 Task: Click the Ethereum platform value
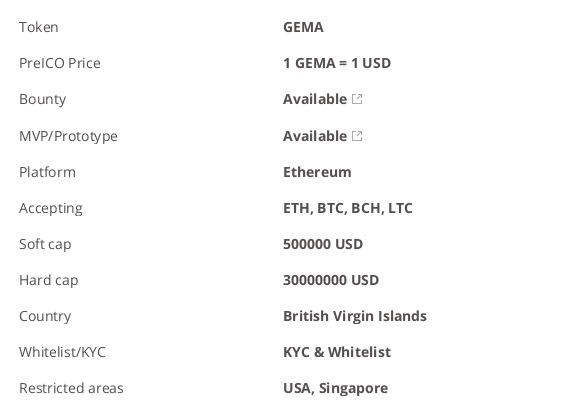click(317, 172)
